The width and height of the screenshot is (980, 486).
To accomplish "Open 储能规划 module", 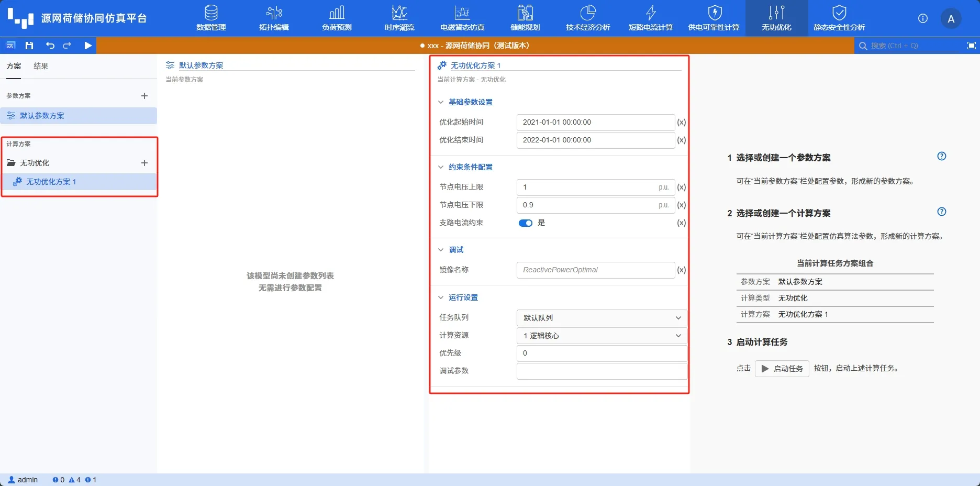I will 525,18.
